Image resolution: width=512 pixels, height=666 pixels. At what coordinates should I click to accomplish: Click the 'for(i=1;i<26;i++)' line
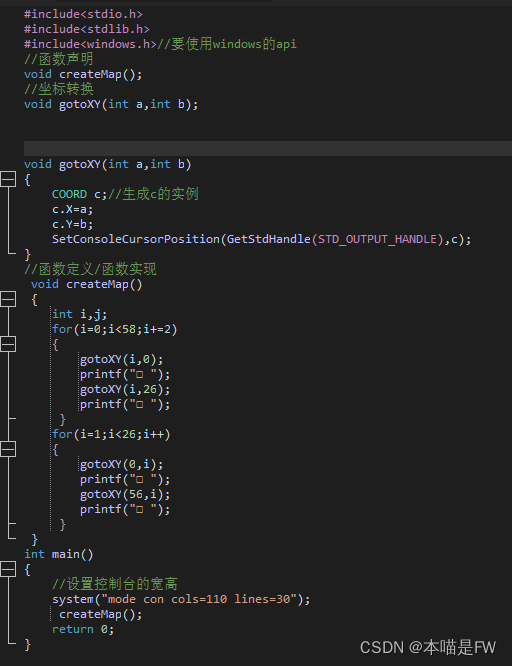[111, 434]
